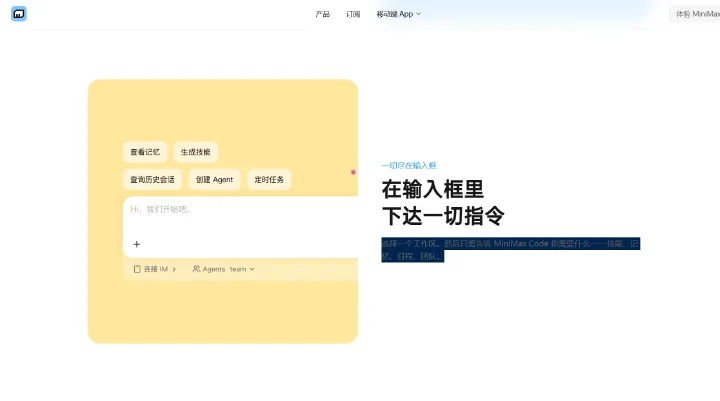Expand the 移动端 App dropdown

pyautogui.click(x=399, y=14)
